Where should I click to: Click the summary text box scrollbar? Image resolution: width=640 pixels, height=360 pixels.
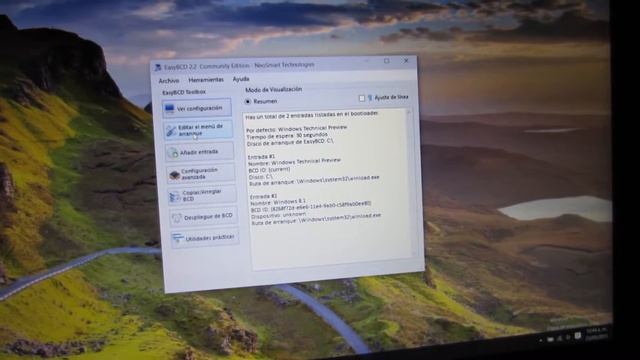(x=411, y=182)
